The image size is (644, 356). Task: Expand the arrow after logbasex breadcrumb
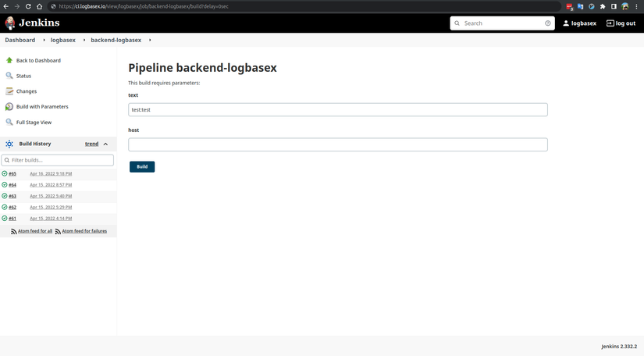tap(84, 40)
